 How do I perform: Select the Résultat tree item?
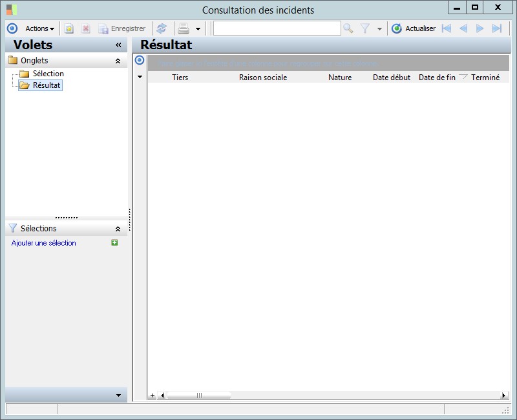47,85
